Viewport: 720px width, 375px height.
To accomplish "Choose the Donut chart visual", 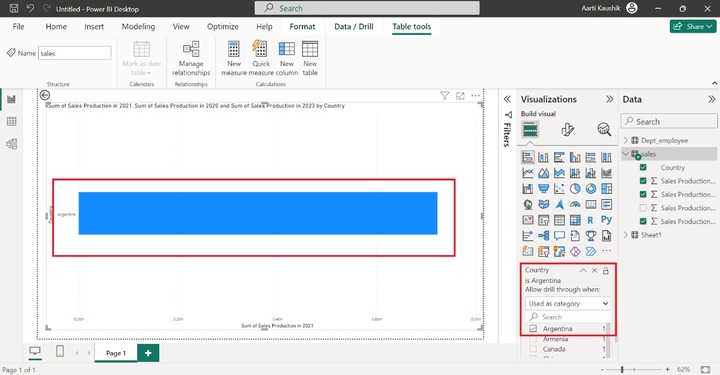I will pyautogui.click(x=591, y=189).
